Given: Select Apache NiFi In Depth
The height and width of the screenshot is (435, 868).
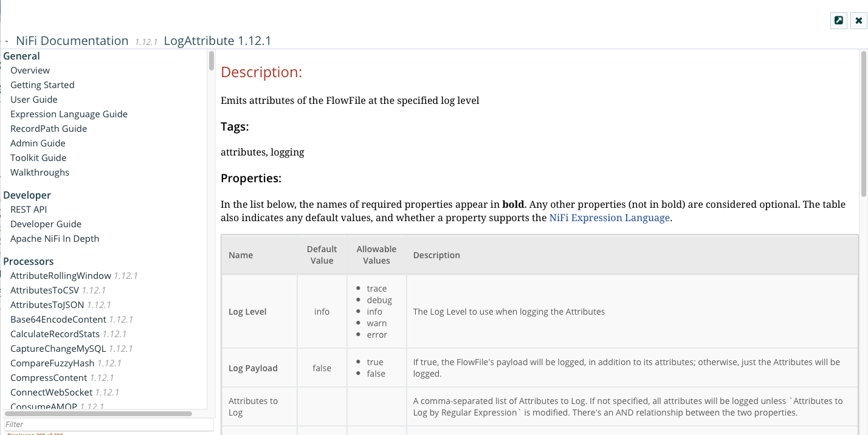Looking at the screenshot, I should [x=55, y=239].
